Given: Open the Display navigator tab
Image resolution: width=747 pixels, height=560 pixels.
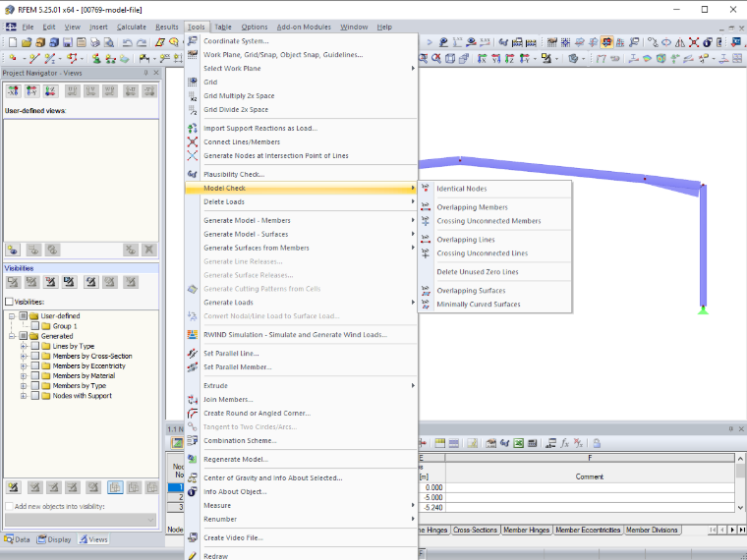Looking at the screenshot, I should [54, 539].
